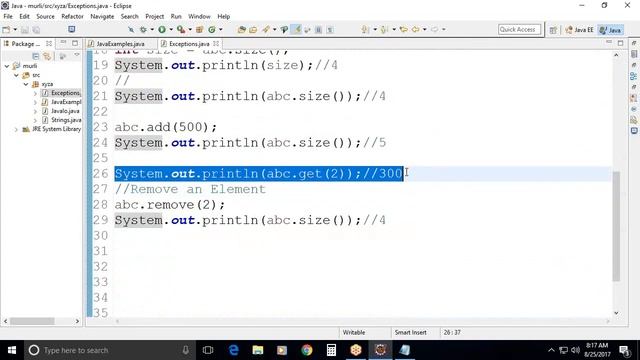Screen dimensions: 640x360
Task: Collapse the murli project node
Action: pyautogui.click(x=7, y=66)
